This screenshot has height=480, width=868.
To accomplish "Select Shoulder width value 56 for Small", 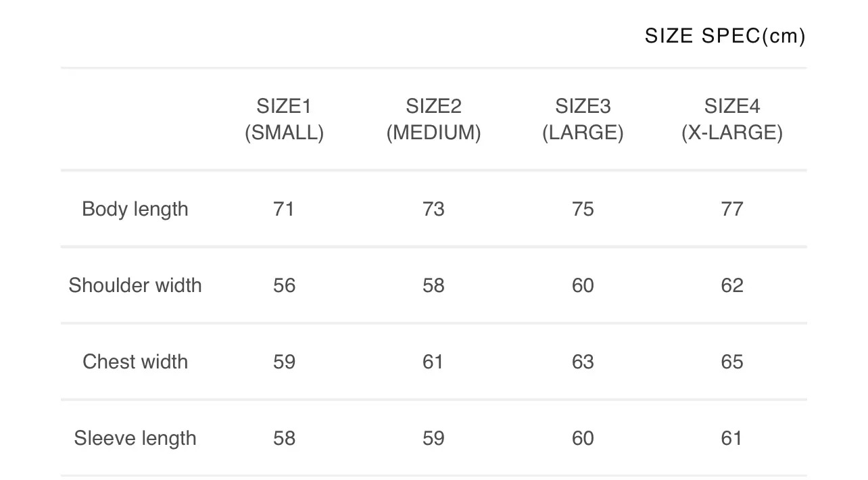I will click(x=284, y=285).
